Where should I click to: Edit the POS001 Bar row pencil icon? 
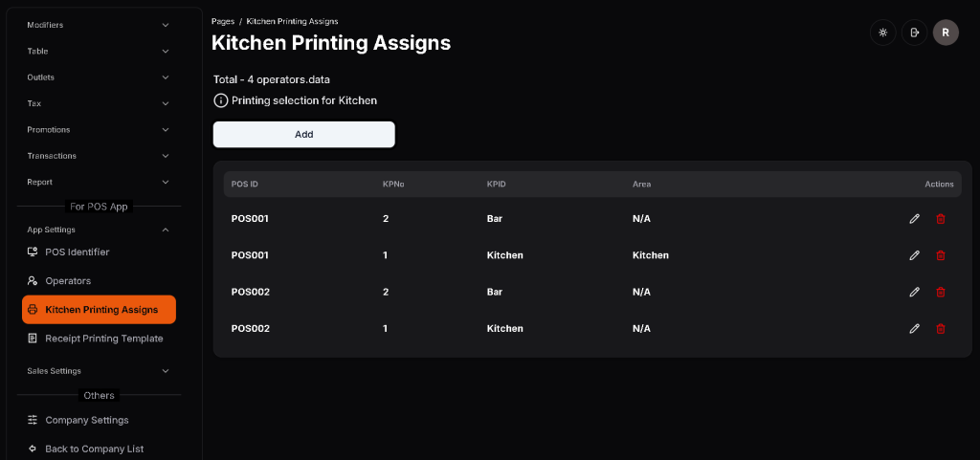[914, 219]
